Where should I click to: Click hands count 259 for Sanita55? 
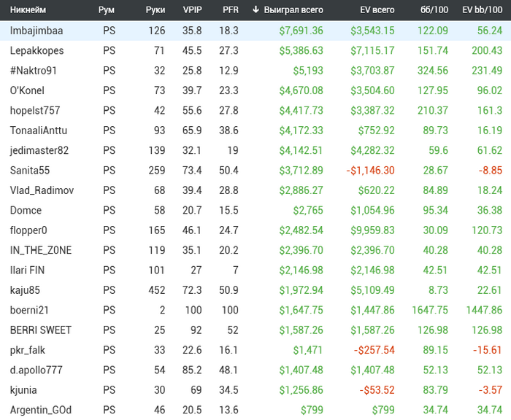tap(157, 171)
